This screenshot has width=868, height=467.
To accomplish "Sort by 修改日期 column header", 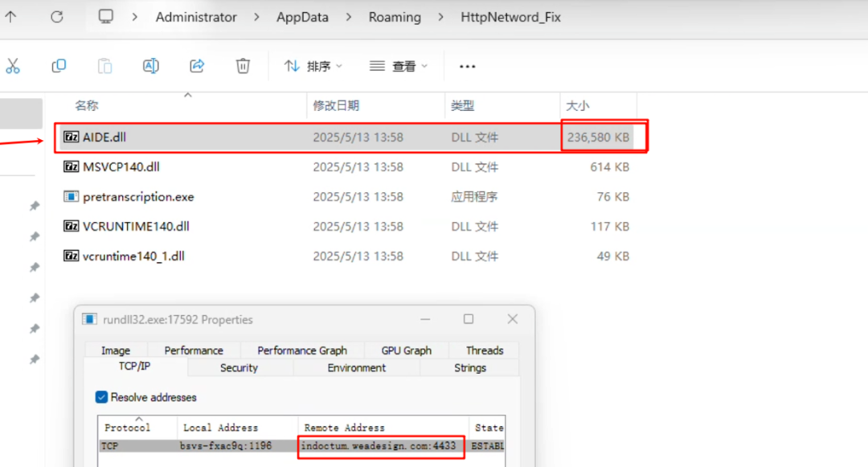I will point(336,105).
